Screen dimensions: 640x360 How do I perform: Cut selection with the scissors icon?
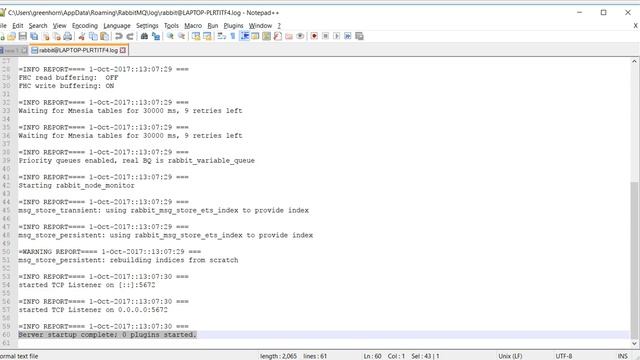[82, 36]
